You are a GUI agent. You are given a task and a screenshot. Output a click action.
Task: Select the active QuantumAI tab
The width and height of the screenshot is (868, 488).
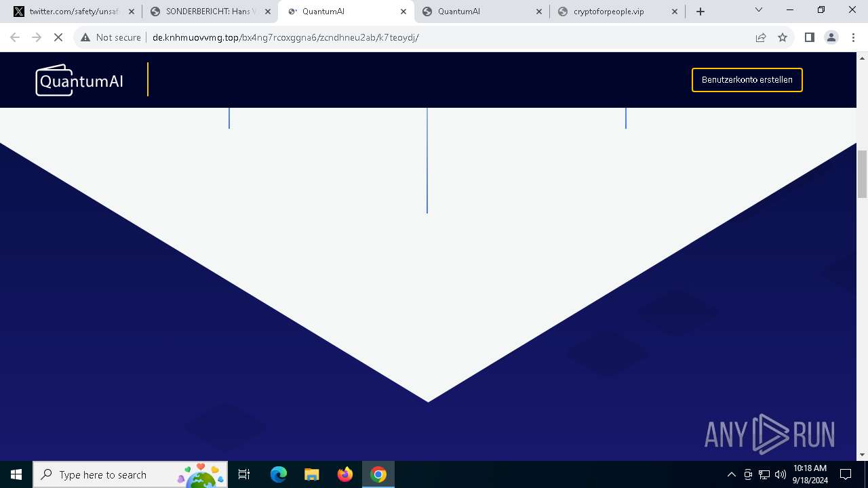click(346, 12)
